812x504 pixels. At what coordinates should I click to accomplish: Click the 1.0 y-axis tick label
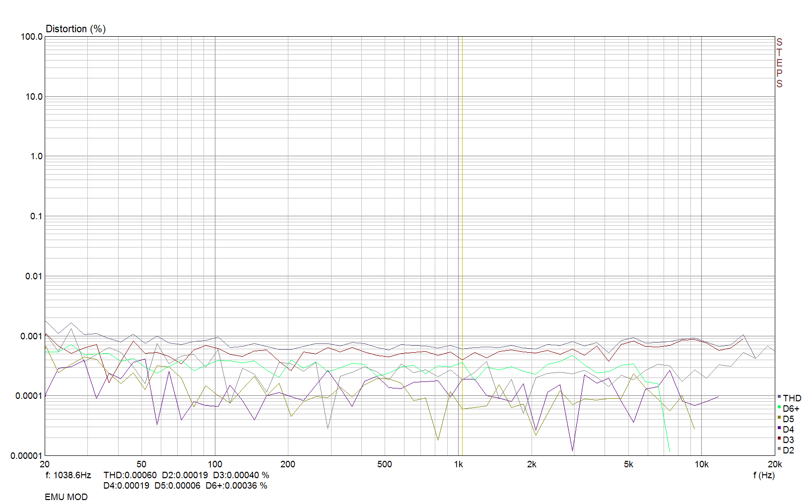[37, 156]
